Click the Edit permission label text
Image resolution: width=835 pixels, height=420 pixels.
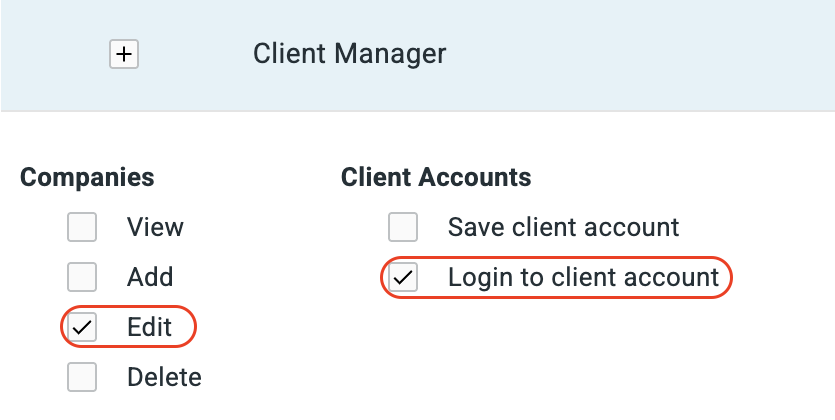point(149,327)
